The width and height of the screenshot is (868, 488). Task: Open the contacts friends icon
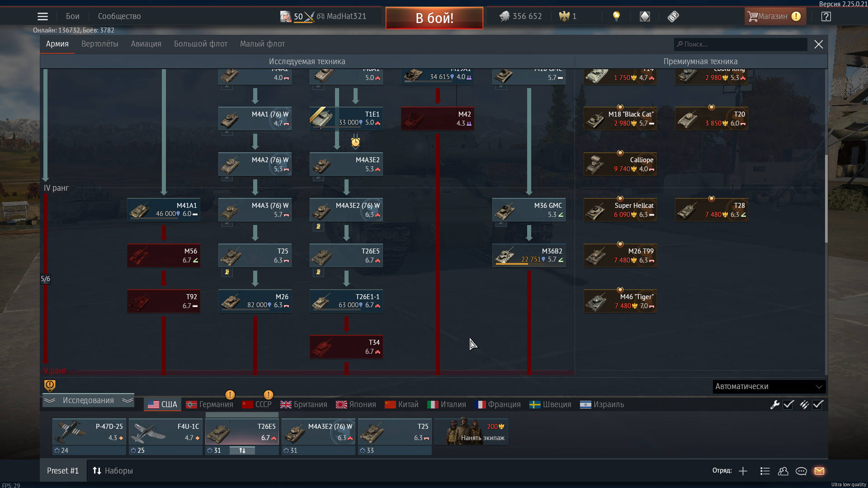coord(783,471)
